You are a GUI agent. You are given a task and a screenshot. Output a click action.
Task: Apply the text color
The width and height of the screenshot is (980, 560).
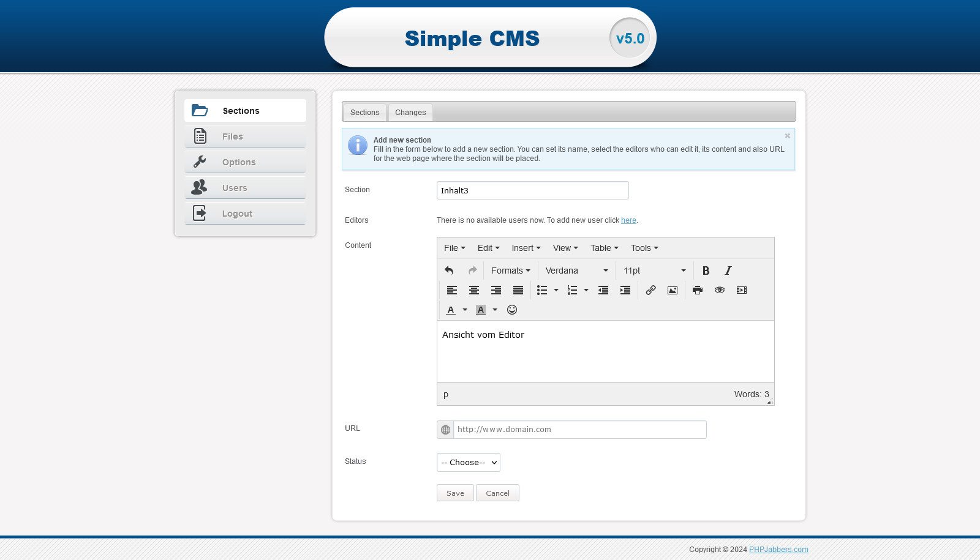[x=451, y=310]
